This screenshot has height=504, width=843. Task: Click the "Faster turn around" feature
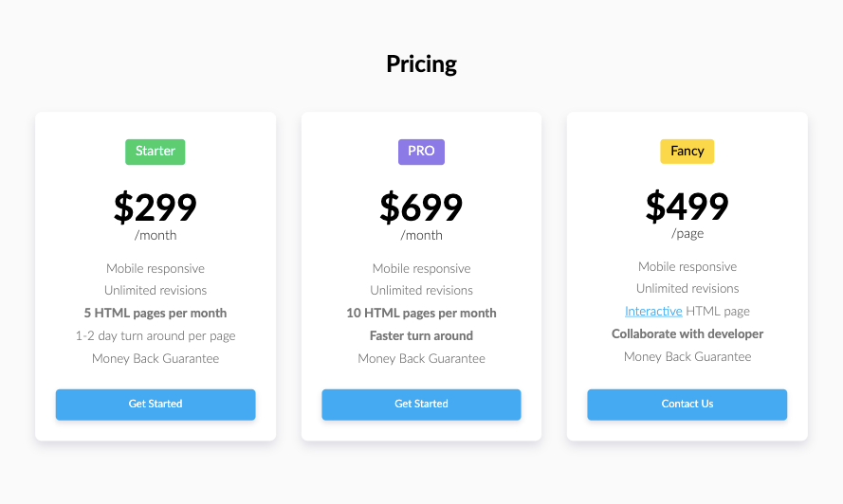(x=421, y=336)
